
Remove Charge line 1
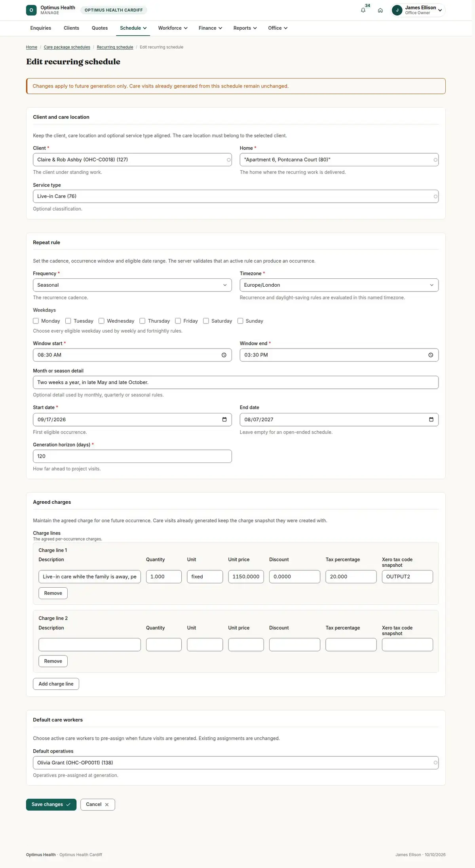[53, 593]
